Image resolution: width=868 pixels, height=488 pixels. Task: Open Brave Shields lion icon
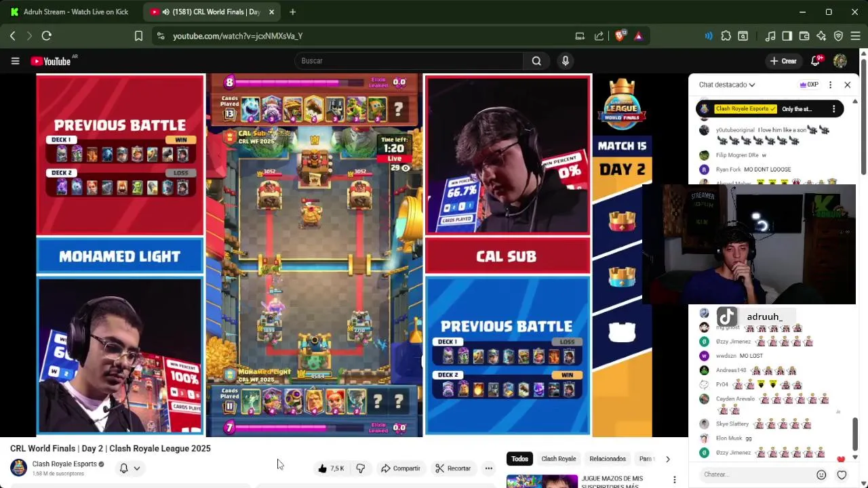619,36
